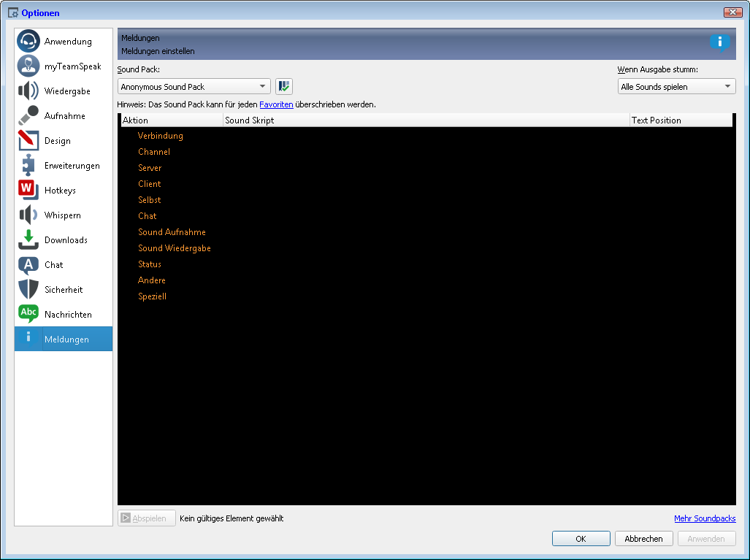This screenshot has width=750, height=560.
Task: Click the Abbrechen button
Action: coord(644,539)
